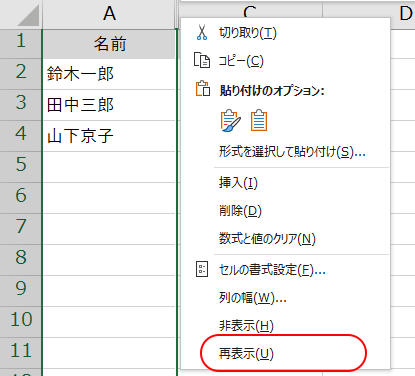This screenshot has width=415, height=376.
Task: Click the clipboard icon beside 貼り付けのオプション
Action: (x=203, y=89)
